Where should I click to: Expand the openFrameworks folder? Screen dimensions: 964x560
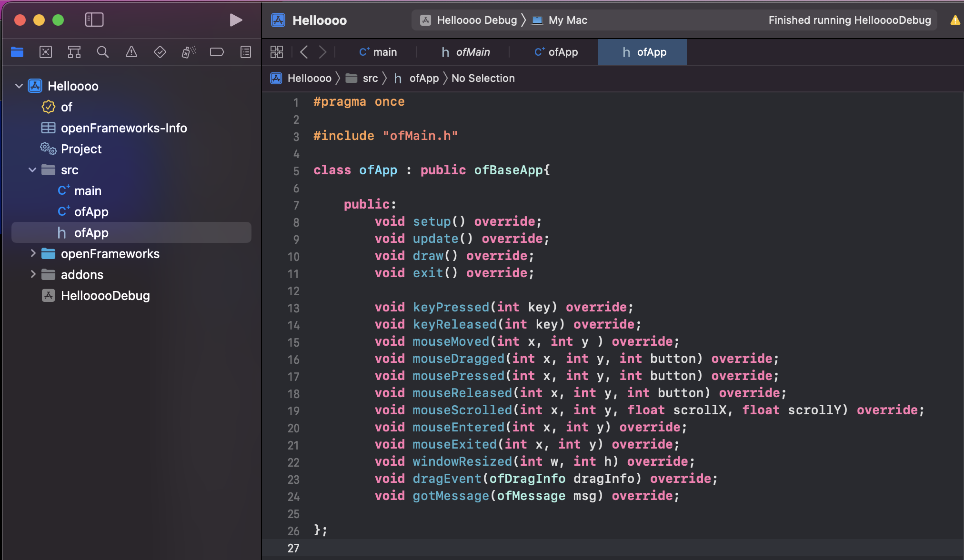(32, 254)
